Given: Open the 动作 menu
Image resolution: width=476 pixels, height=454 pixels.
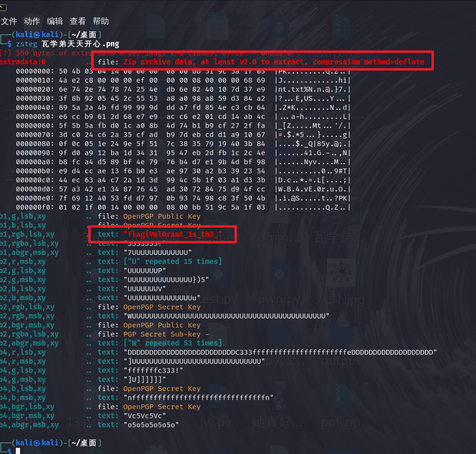Looking at the screenshot, I should pos(32,21).
